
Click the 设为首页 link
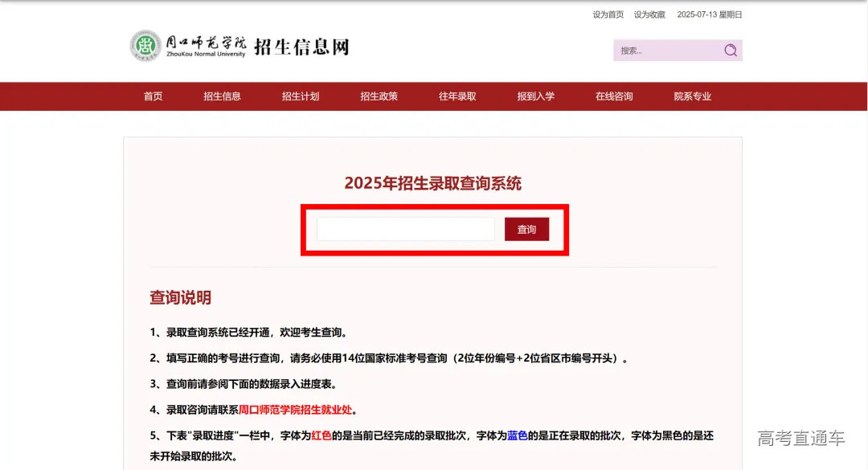608,14
